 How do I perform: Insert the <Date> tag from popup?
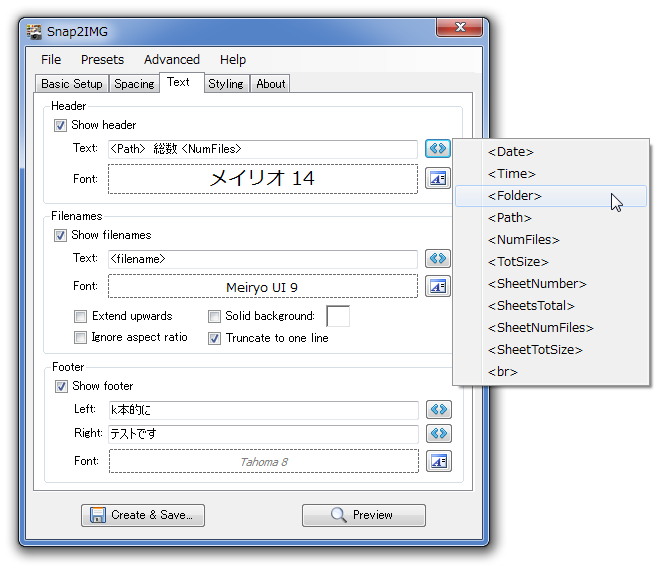(551, 152)
